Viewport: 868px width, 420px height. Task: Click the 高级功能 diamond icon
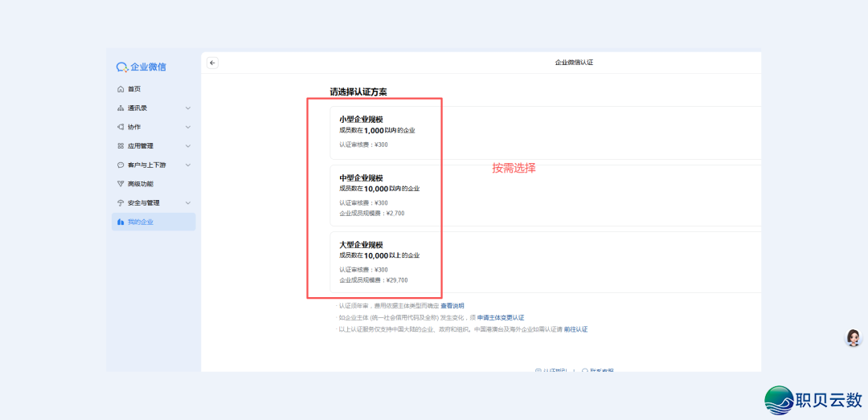pos(121,184)
